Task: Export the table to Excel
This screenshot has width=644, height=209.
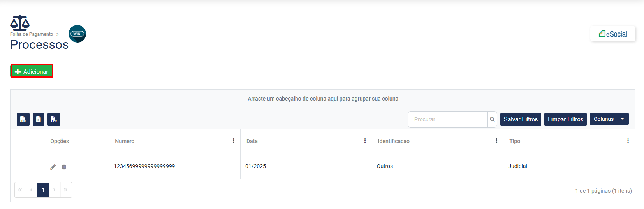Action: pos(38,119)
